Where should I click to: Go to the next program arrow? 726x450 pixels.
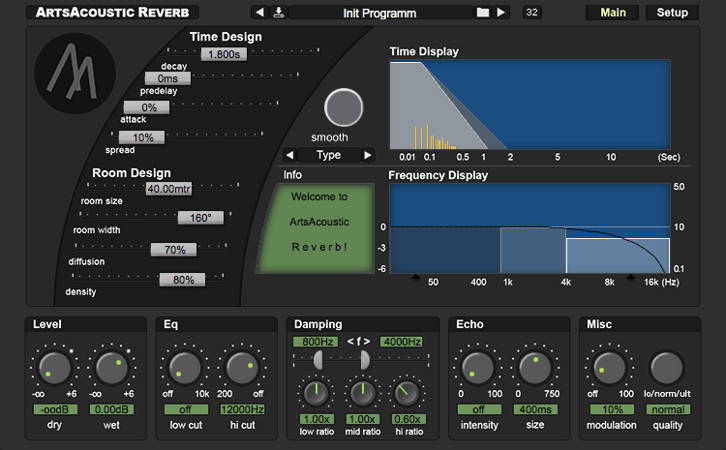[501, 13]
